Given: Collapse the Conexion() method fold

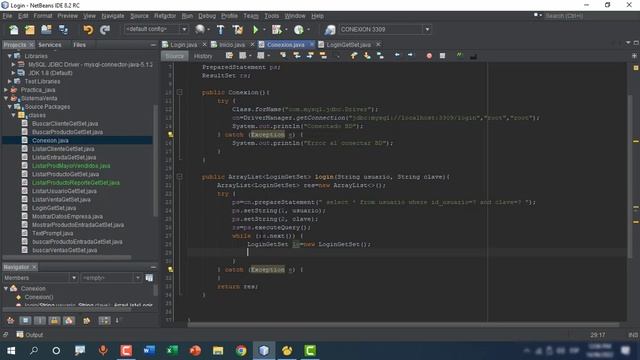Looking at the screenshot, I should point(179,92).
